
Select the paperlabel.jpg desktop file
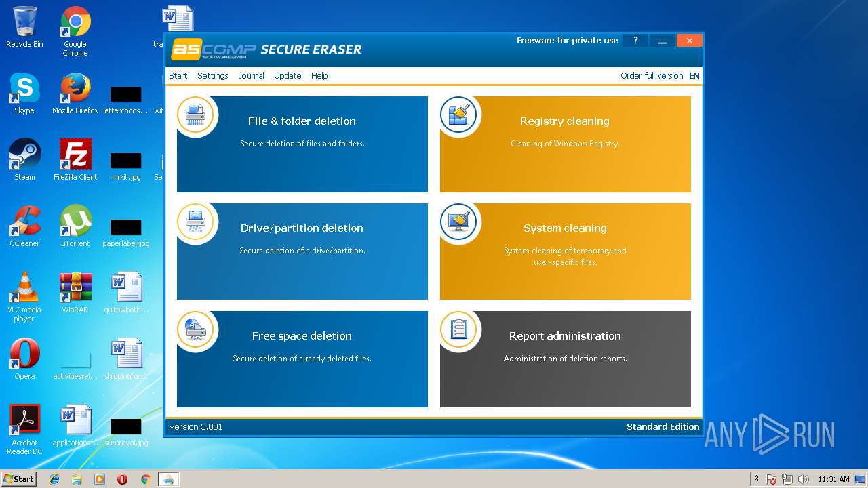point(126,233)
